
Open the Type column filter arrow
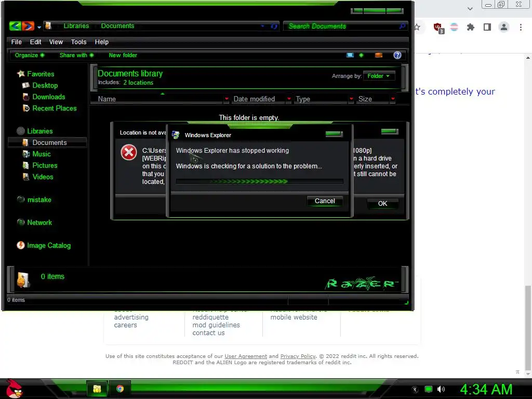351,99
